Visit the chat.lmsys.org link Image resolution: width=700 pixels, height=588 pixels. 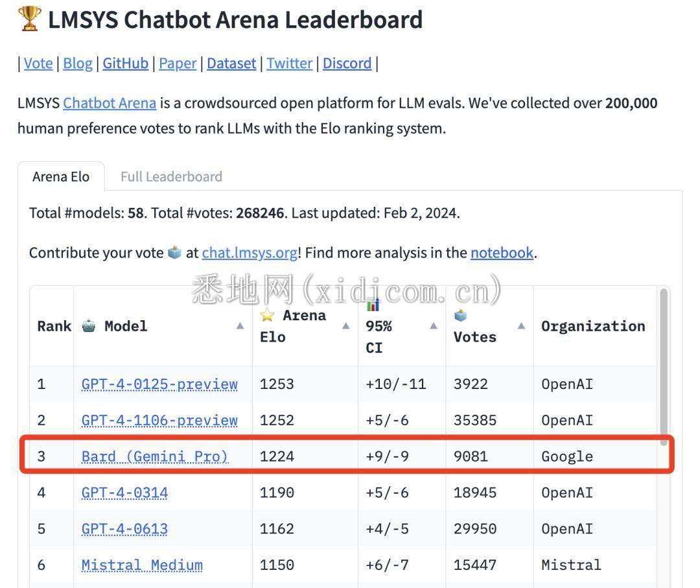(x=250, y=252)
